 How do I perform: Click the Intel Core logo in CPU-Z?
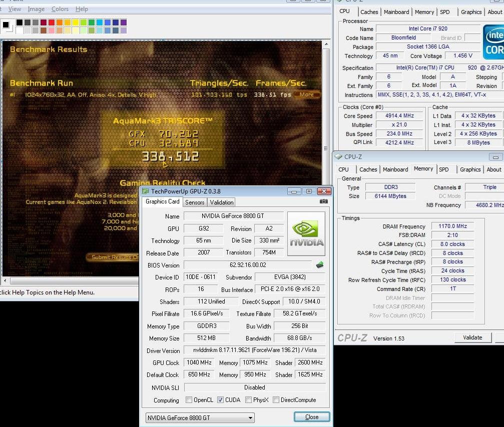493,41
